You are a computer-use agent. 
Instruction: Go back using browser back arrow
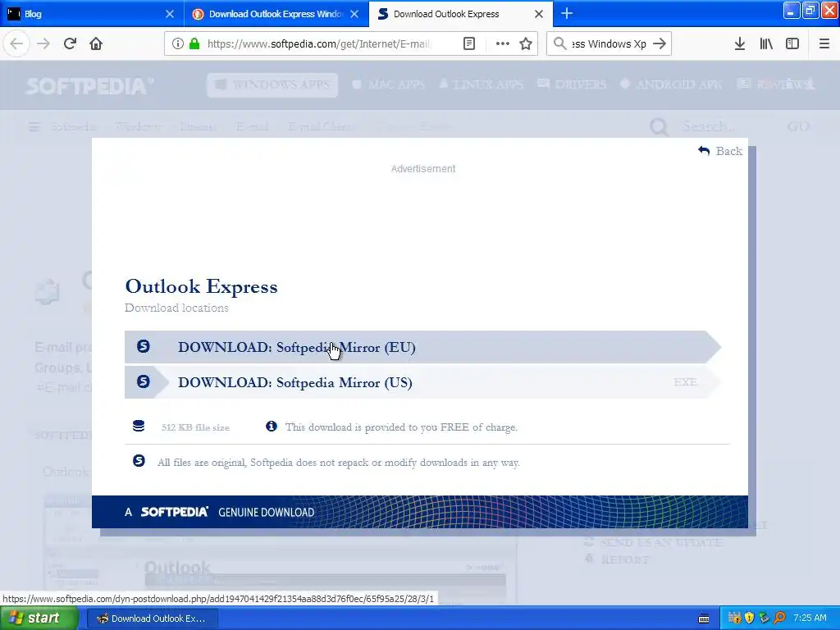tap(16, 43)
